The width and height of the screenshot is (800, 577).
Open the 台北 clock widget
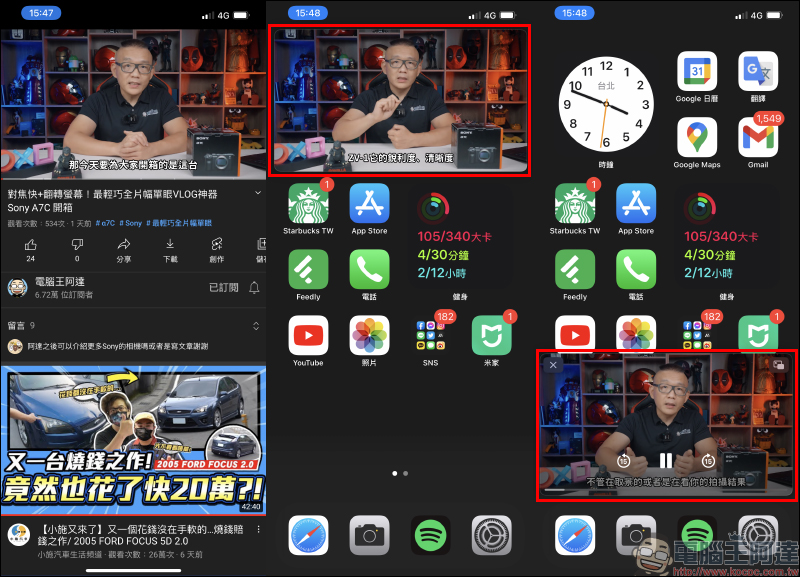[x=606, y=104]
